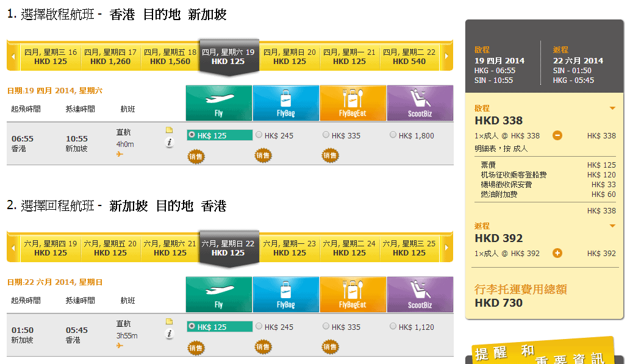Click the sale badge under outbound HK$ 245

263,156
